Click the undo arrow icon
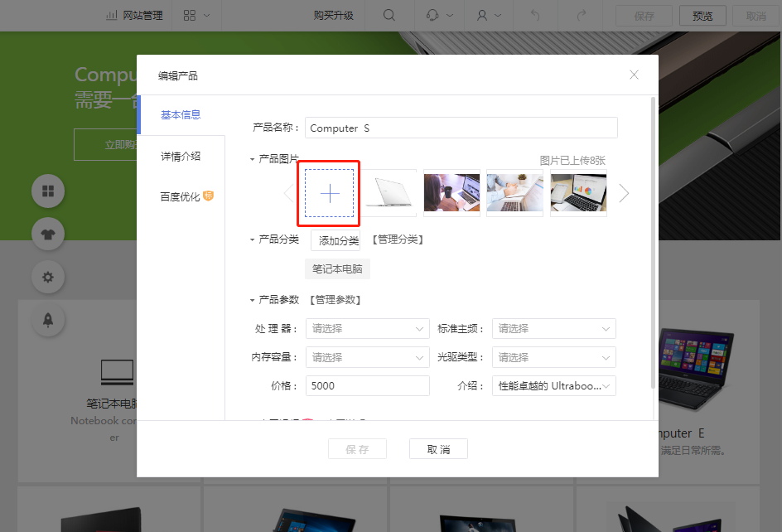This screenshot has height=532, width=782. 535,15
